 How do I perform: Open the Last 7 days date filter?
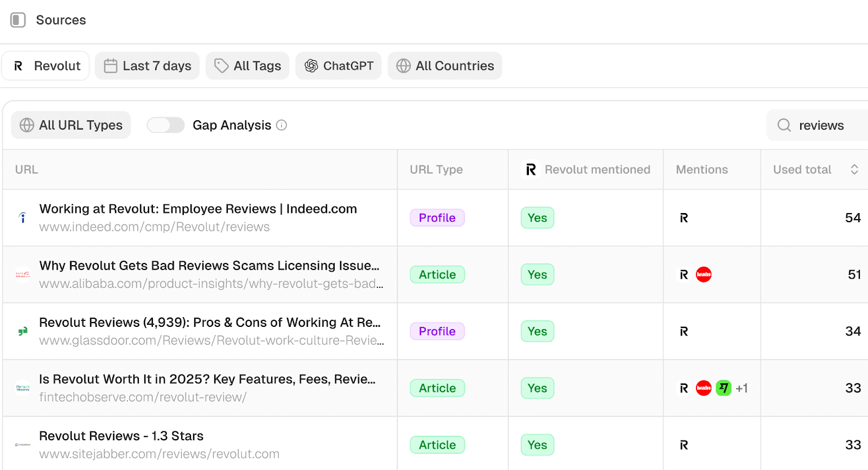[x=147, y=66]
